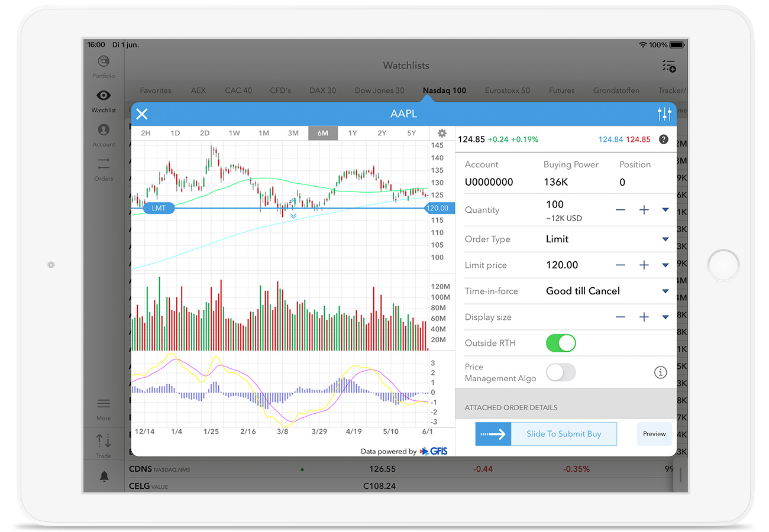Decrease Quantity with minus button
Screen dimensions: 769x532
(621, 210)
